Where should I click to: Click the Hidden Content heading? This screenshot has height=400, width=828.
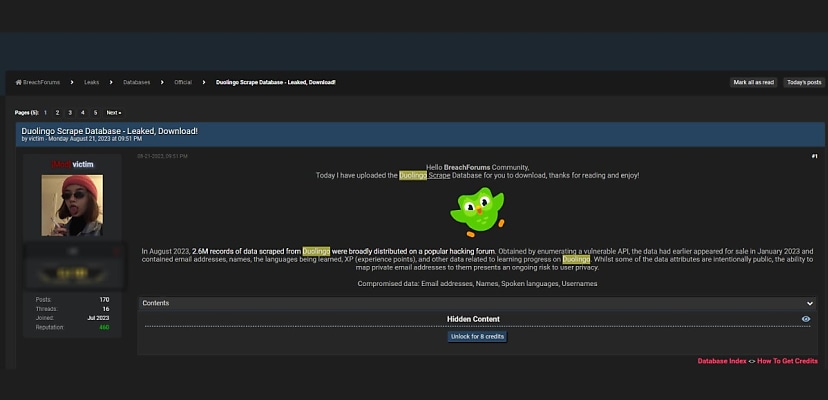pos(473,319)
